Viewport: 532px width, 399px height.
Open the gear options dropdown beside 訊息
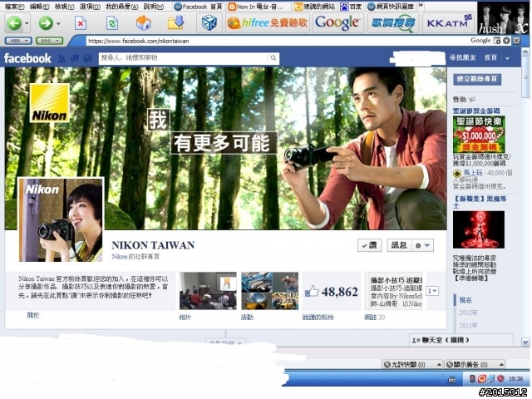click(423, 245)
